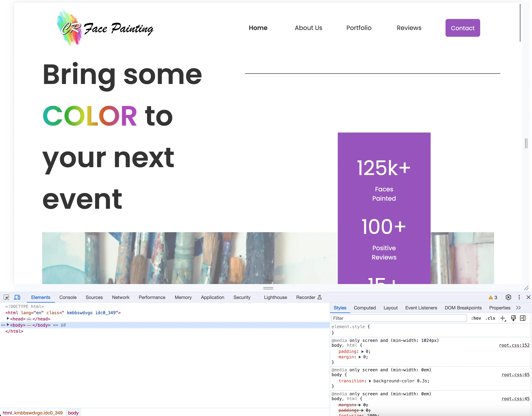The height and width of the screenshot is (416, 532).
Task: Toggle the .cls element classes editor
Action: (x=490, y=318)
